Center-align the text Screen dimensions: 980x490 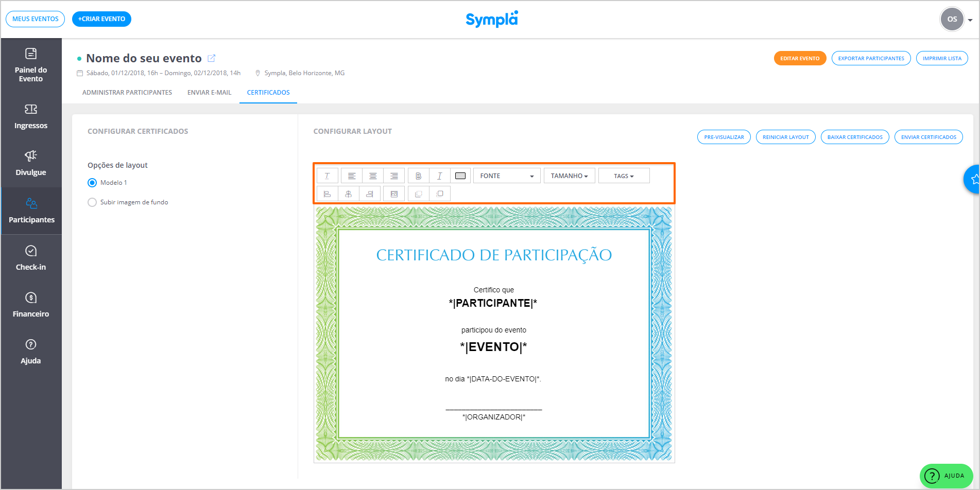[373, 176]
